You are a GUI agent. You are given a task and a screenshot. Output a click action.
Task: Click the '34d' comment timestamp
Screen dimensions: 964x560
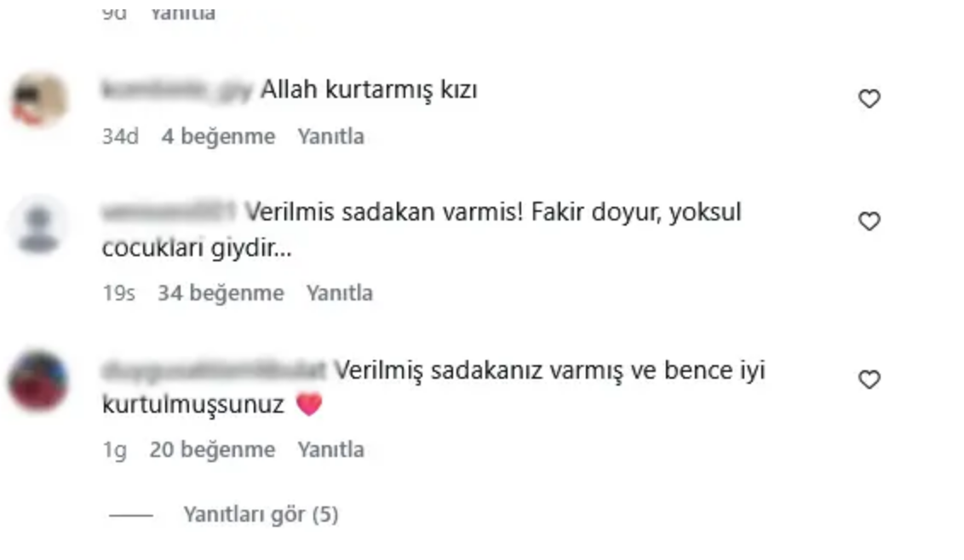121,136
